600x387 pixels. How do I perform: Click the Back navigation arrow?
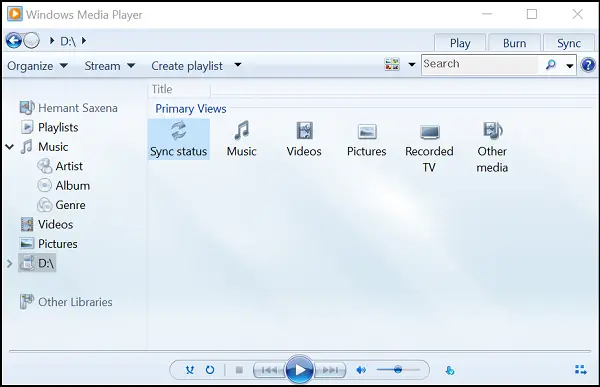(x=14, y=40)
